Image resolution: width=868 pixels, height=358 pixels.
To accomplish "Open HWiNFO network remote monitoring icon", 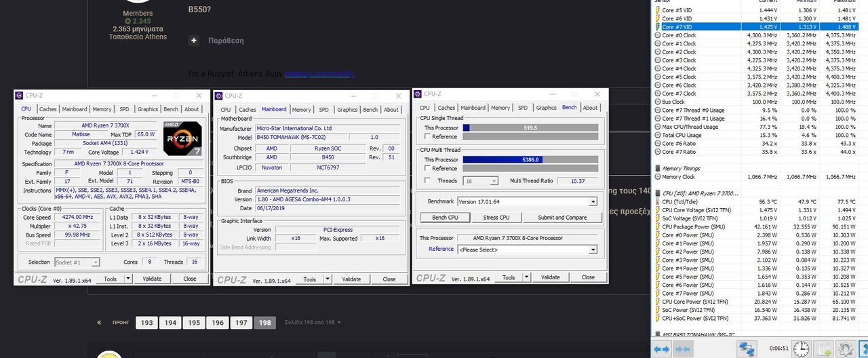I will pyautogui.click(x=748, y=349).
